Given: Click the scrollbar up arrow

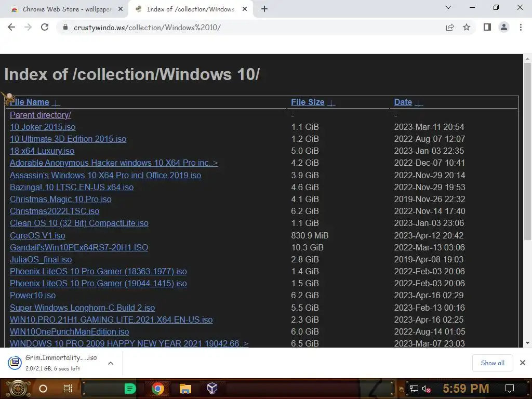Looking at the screenshot, I should click(527, 58).
